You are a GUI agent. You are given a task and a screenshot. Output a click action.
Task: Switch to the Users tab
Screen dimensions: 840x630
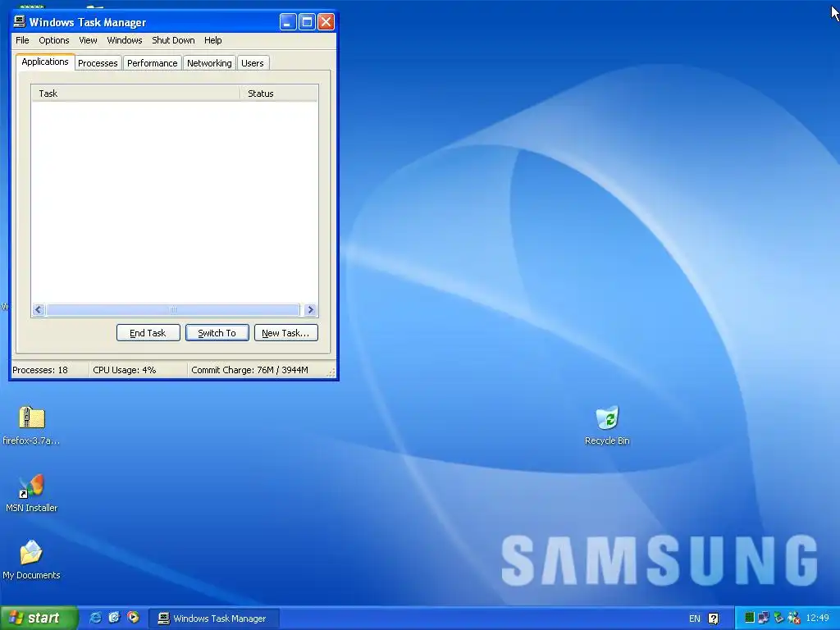(x=253, y=63)
